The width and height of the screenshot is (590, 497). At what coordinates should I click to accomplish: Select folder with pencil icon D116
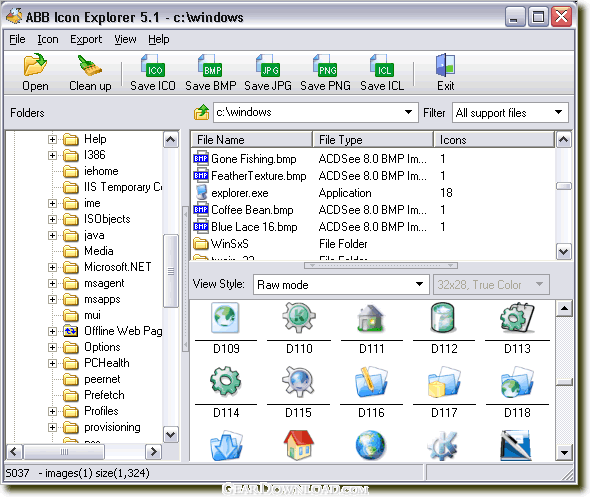click(371, 381)
